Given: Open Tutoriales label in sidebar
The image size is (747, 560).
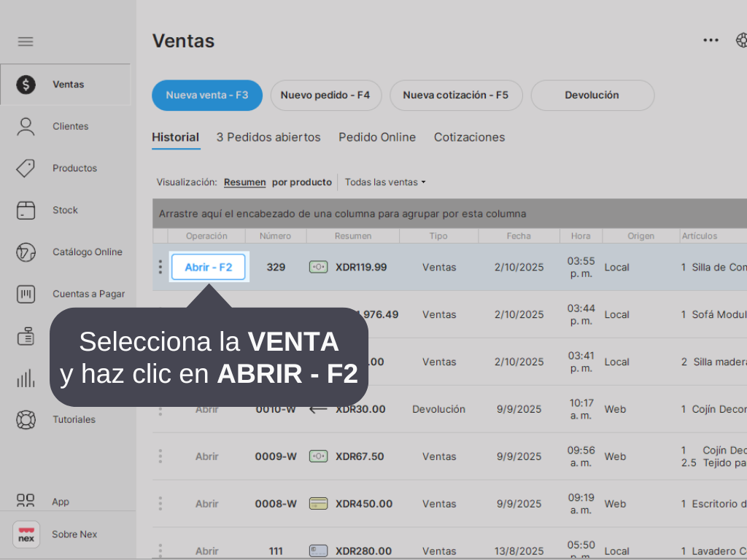Looking at the screenshot, I should click(74, 420).
